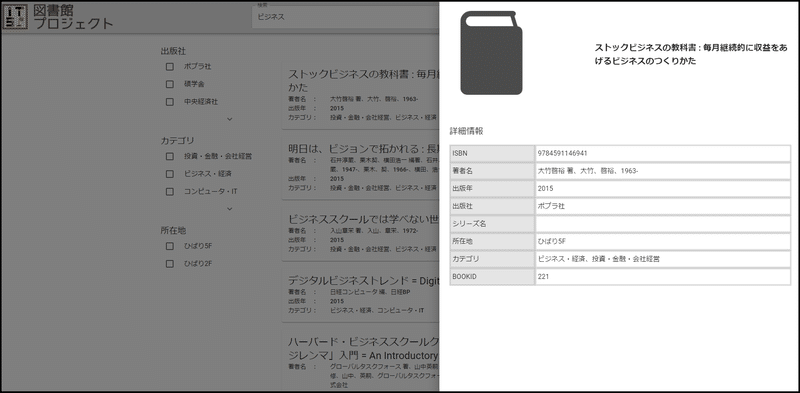Click the 所在地 filter heading in the sidebar

pos(173,231)
